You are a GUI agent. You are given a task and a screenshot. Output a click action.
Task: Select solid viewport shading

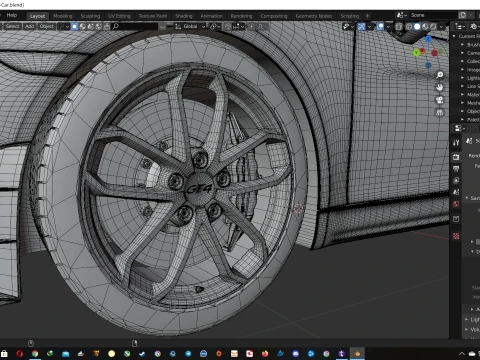417,26
